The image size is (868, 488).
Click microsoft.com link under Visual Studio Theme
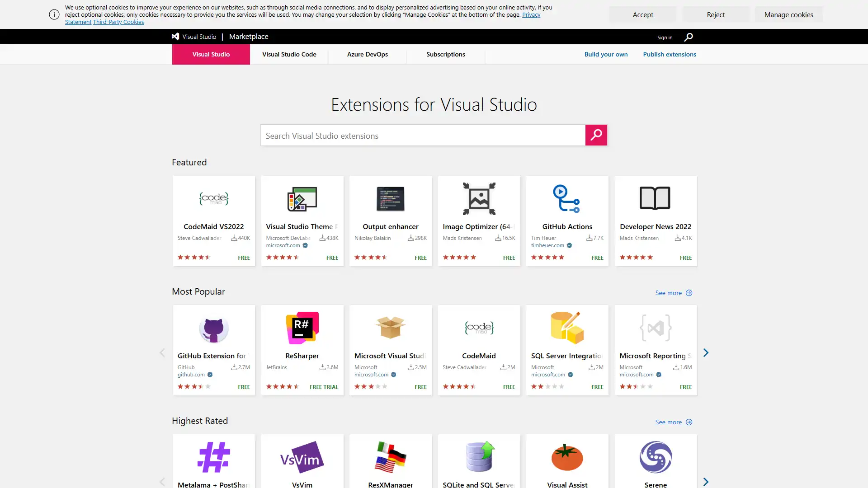[x=283, y=245]
